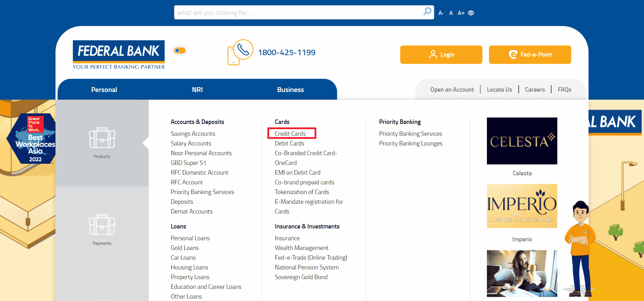Open E-Mandate registration for Cards

[309, 207]
